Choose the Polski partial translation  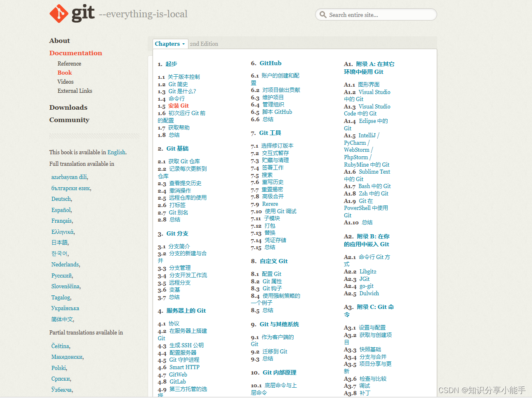pos(59,368)
